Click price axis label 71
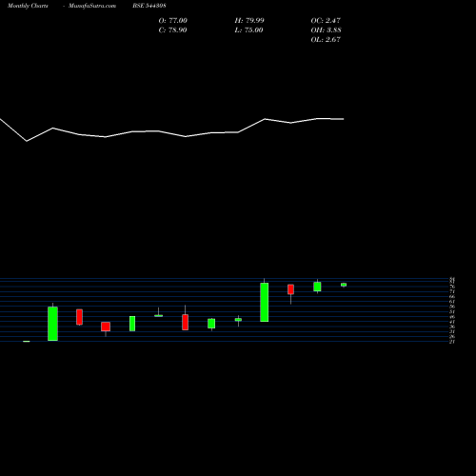Viewport: 476px width, 476px height. pos(452,291)
